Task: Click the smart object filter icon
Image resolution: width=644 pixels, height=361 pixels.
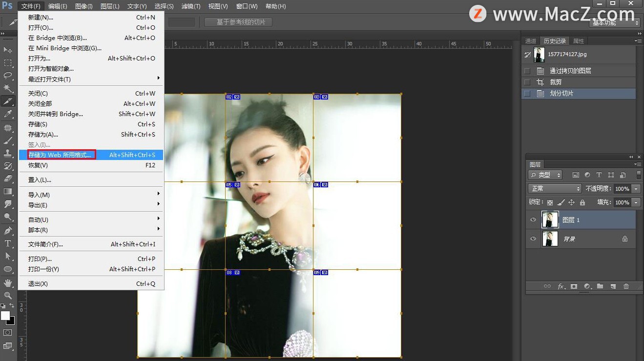Action: [623, 175]
